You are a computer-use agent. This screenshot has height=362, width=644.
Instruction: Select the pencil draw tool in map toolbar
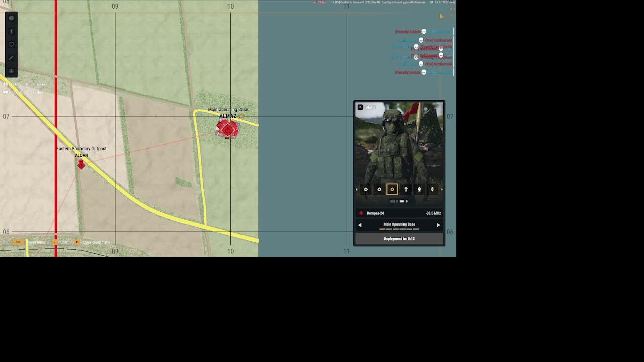11,58
